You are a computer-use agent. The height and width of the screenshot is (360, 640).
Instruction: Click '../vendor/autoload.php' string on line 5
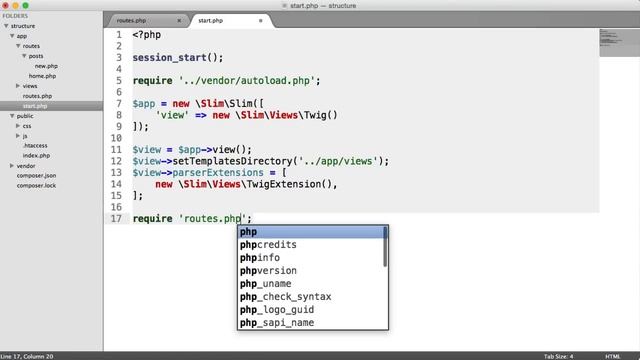click(x=247, y=81)
